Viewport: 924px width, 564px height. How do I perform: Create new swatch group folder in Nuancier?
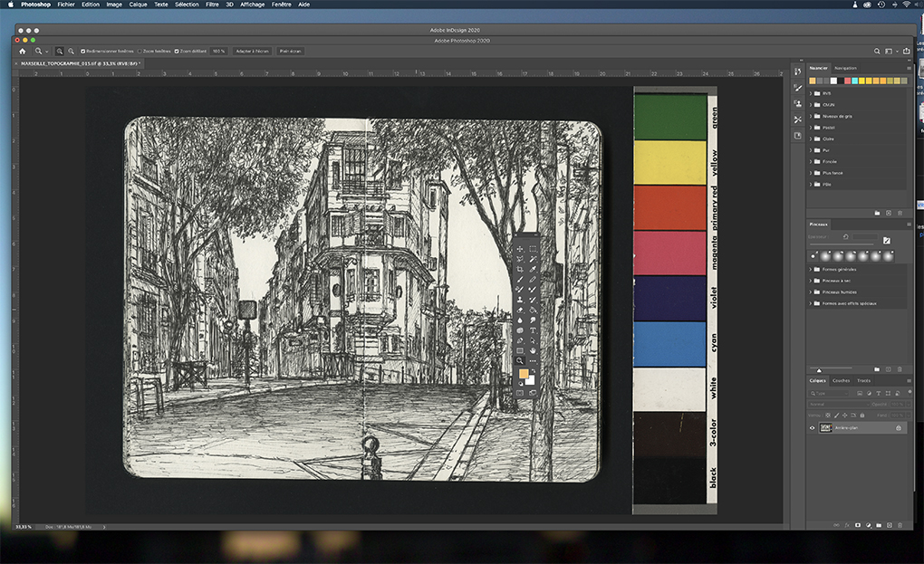878,213
